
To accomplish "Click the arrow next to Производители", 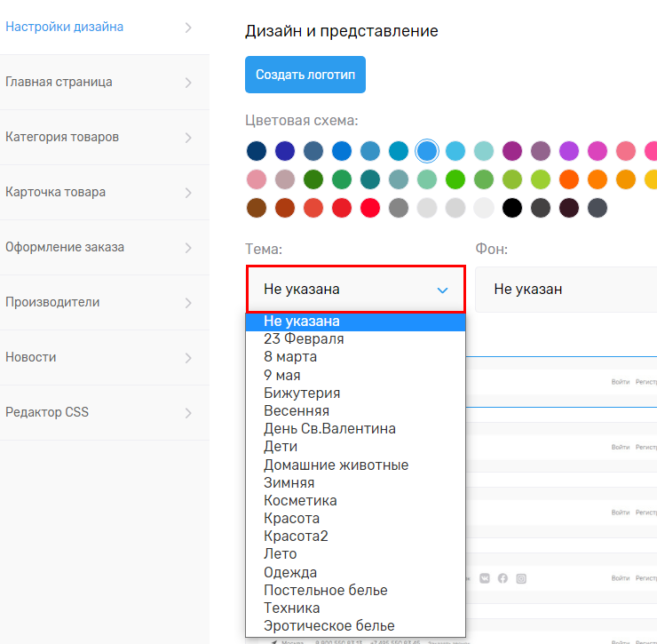I will (188, 303).
